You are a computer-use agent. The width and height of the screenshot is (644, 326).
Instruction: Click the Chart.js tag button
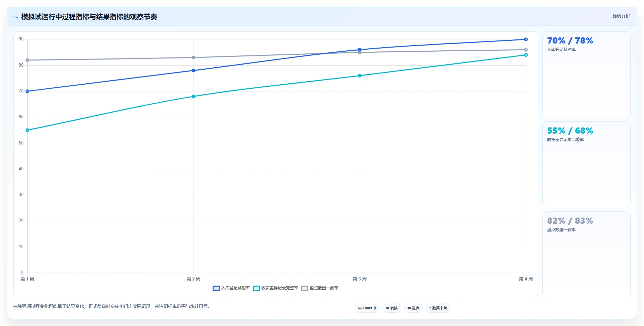[367, 308]
